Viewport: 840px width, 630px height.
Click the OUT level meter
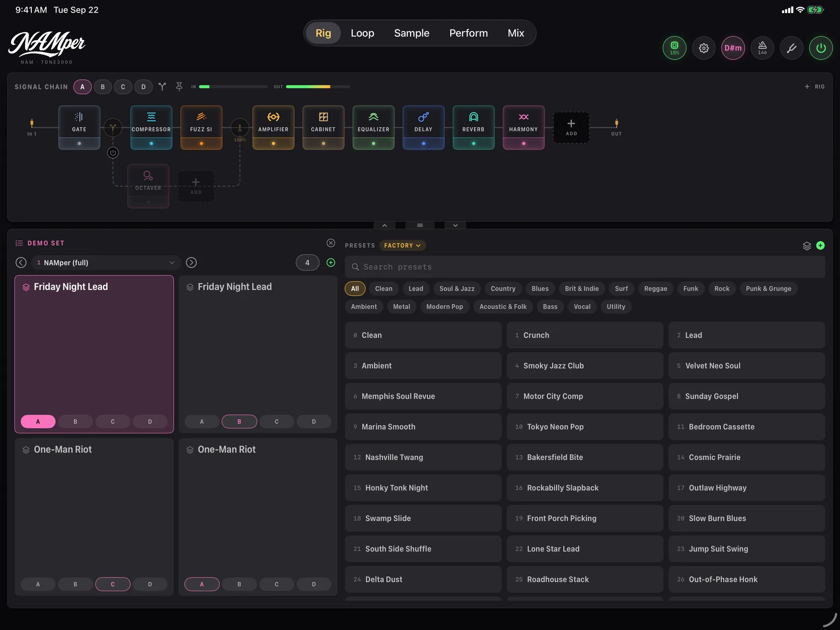tap(318, 87)
